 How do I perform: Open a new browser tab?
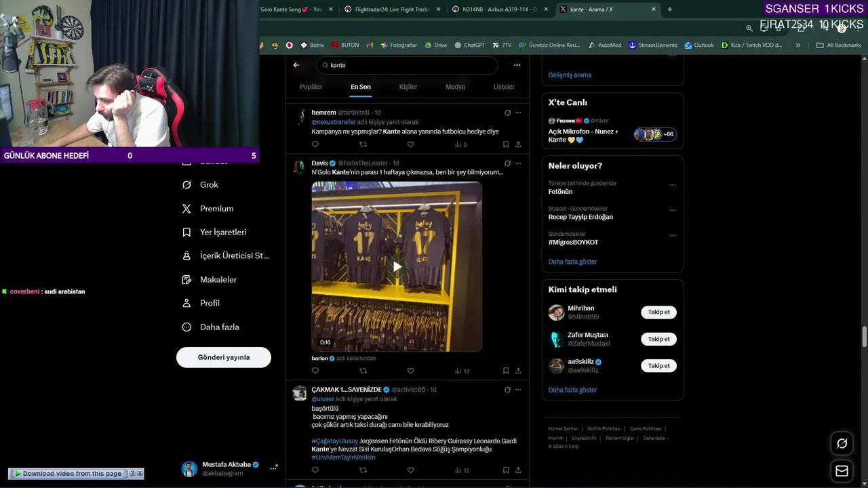point(670,9)
